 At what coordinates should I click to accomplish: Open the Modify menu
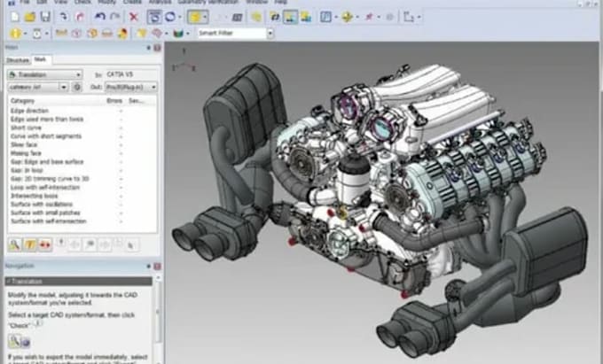[106, 2]
